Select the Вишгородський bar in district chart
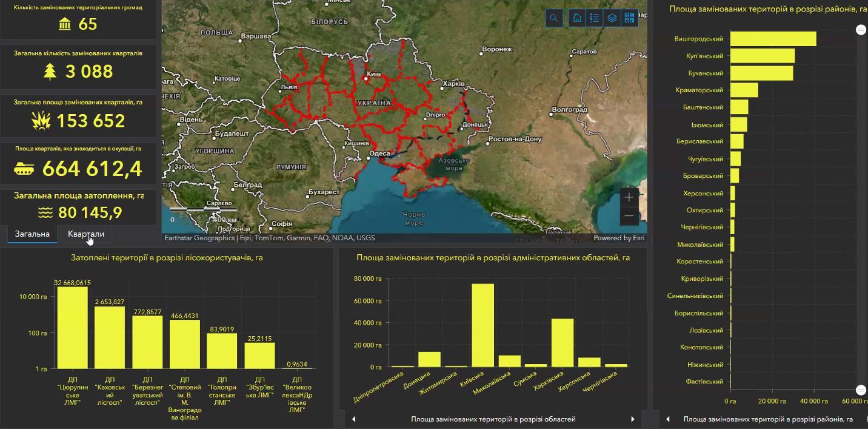 [773, 39]
